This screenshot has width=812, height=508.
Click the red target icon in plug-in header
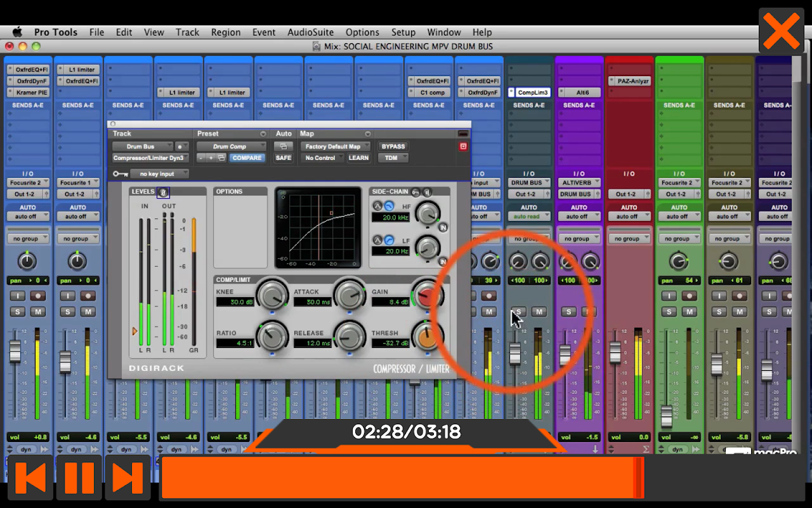tap(463, 146)
